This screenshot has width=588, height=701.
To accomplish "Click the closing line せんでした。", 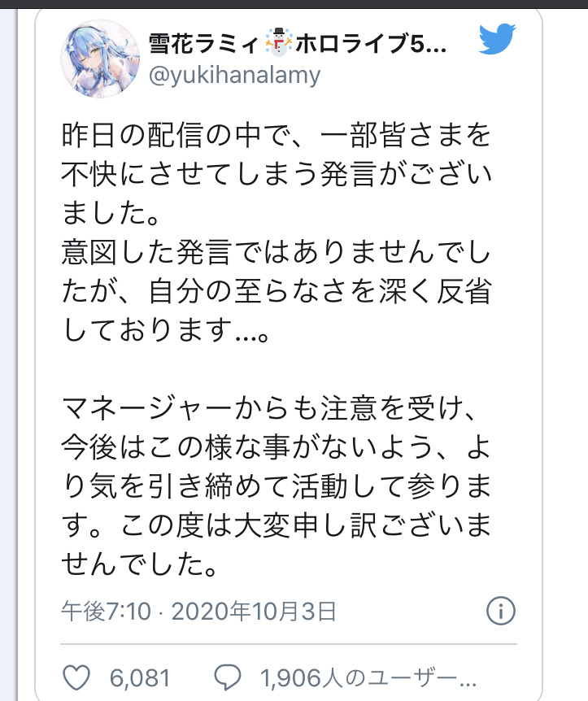I will 140,564.
